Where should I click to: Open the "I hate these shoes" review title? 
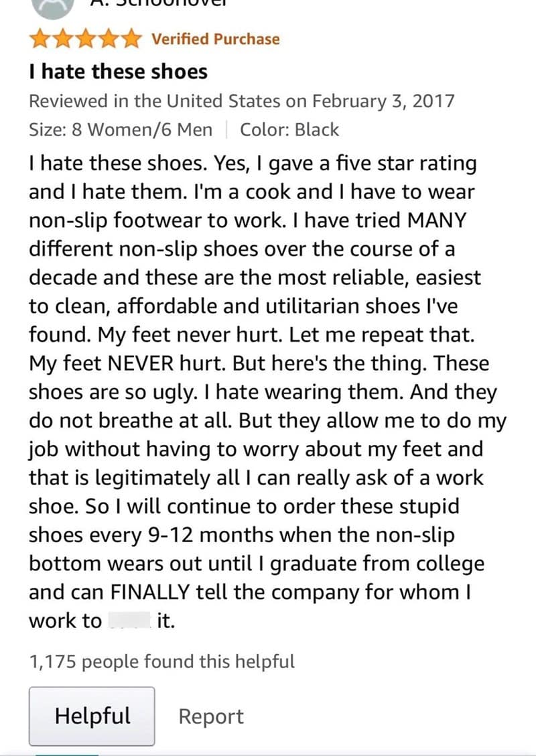coord(118,71)
